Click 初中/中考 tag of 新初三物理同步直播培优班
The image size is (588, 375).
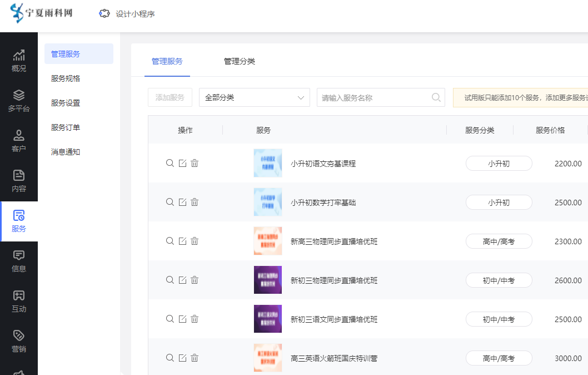[499, 280]
